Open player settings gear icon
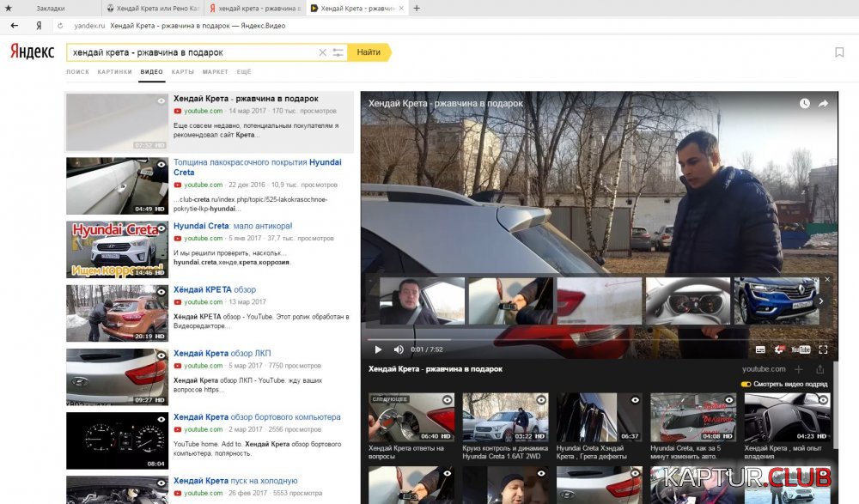Viewport: 859px width, 504px height. 778,349
